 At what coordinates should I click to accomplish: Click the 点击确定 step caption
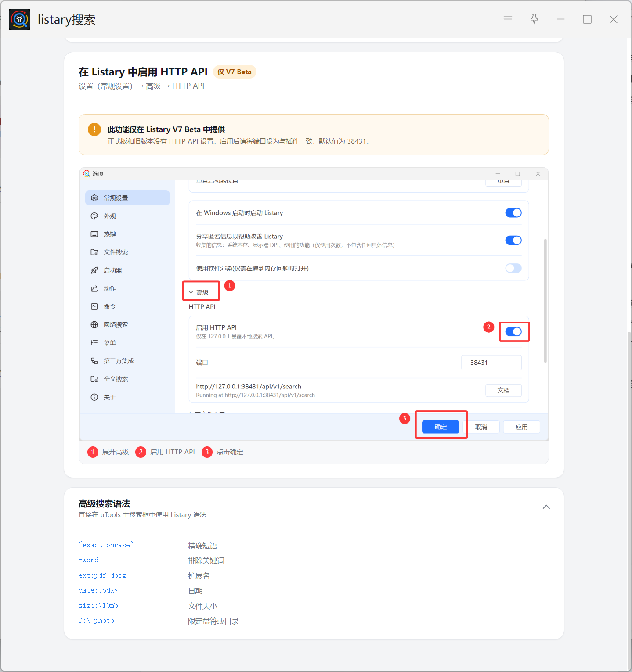click(230, 452)
